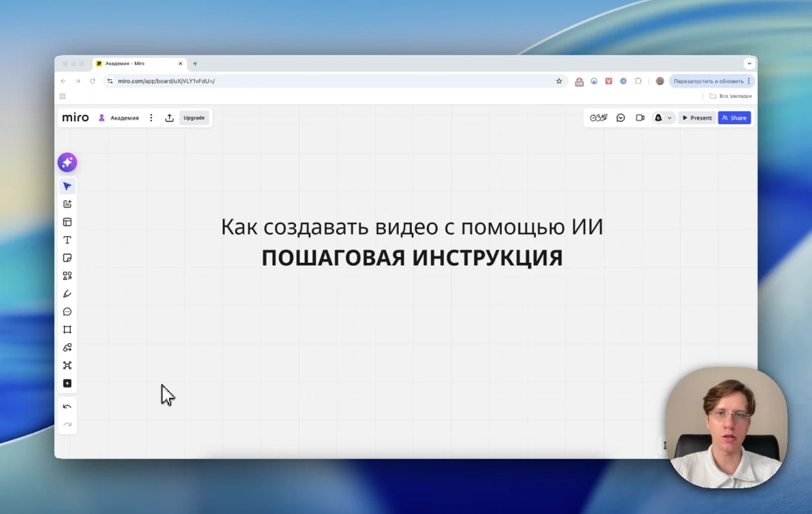Select the cursor Select tool
The image size is (812, 514).
click(x=67, y=186)
